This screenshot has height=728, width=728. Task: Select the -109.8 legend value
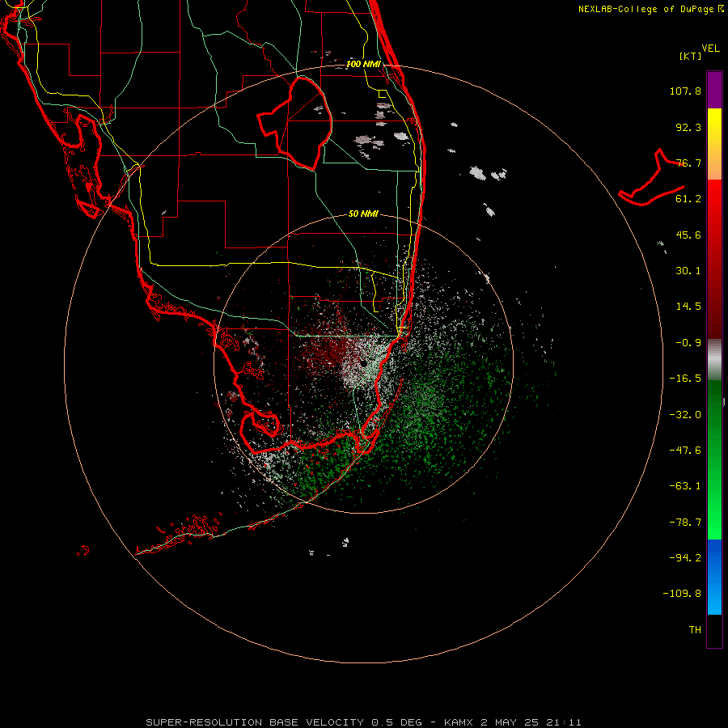[x=682, y=594]
